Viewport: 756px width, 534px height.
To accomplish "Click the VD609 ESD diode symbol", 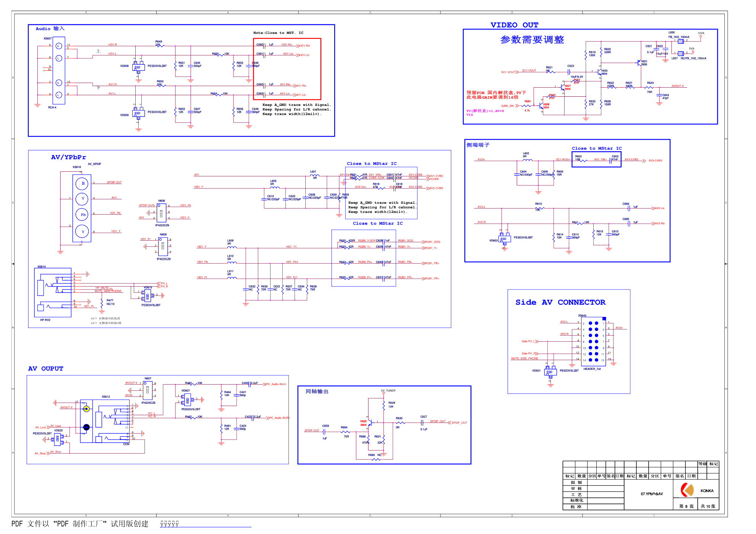I will click(x=138, y=114).
